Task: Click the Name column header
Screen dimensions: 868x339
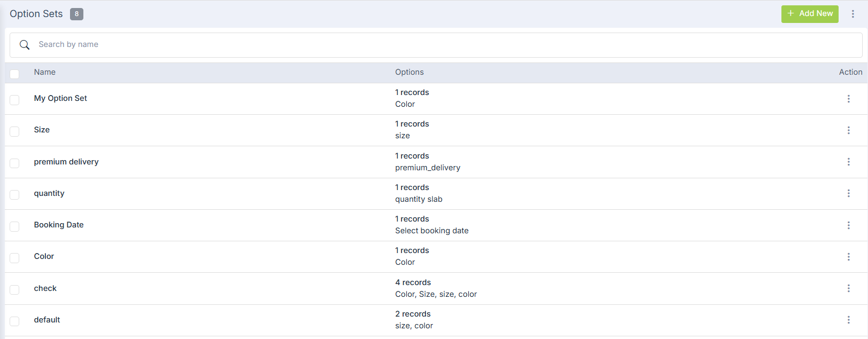Action: pos(45,72)
